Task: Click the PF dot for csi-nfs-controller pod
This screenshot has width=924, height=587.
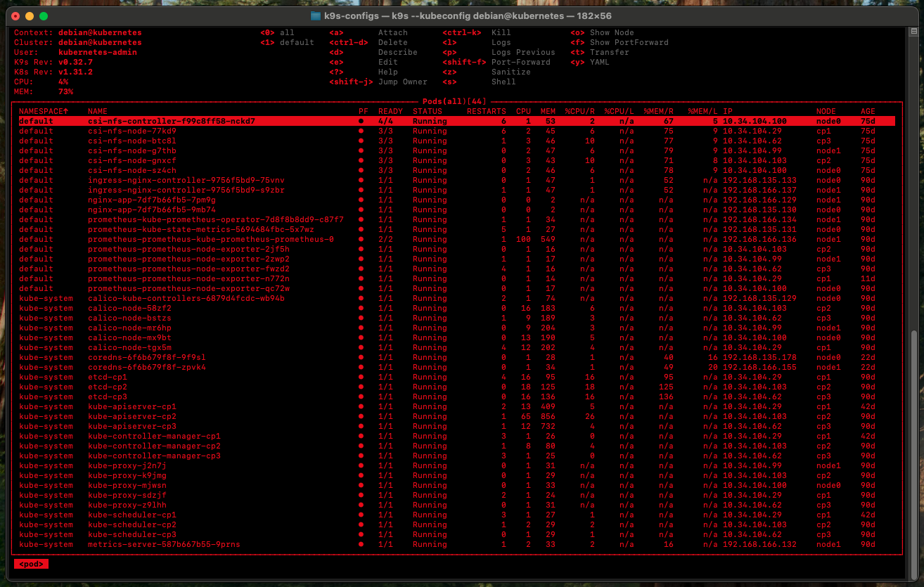Action: pyautogui.click(x=361, y=121)
